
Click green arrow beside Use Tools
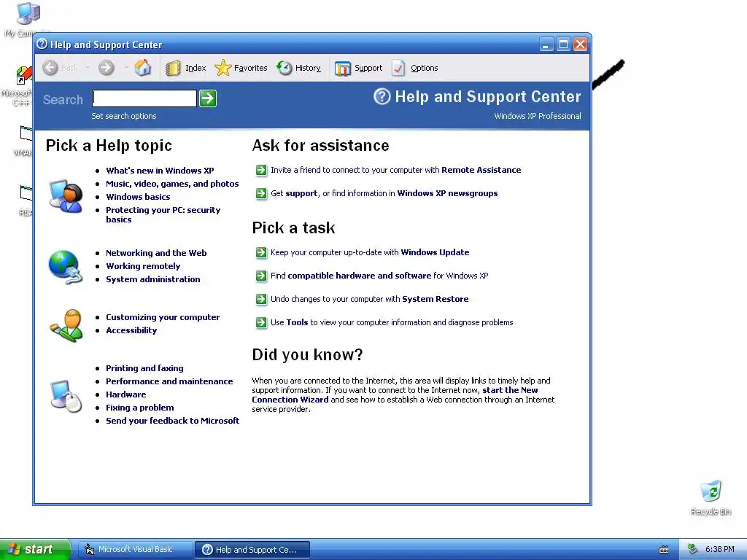(x=261, y=322)
